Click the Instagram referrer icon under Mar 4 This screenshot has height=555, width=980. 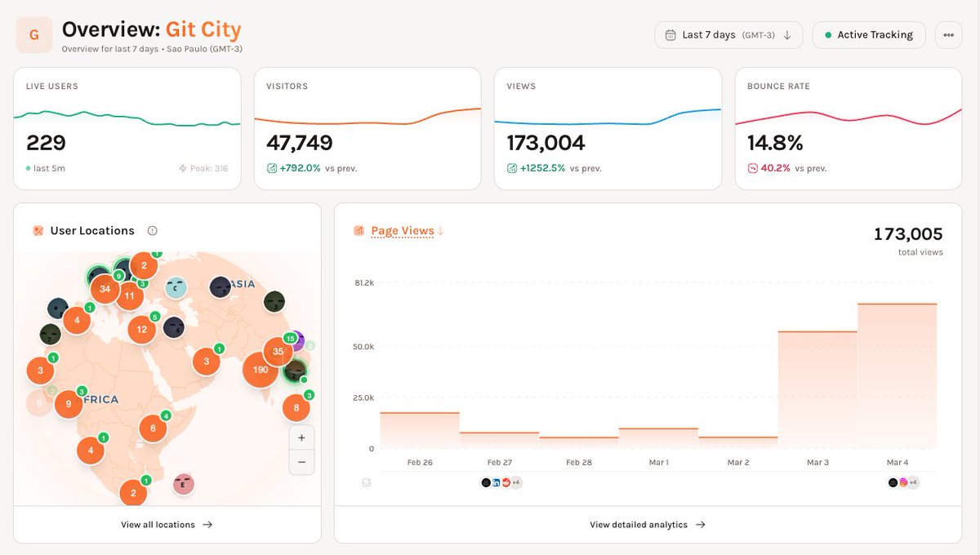[x=903, y=482]
